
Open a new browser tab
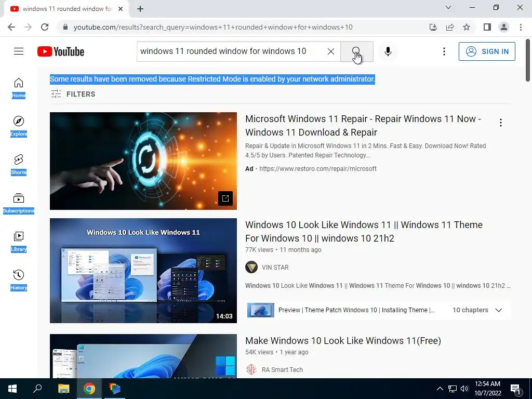click(140, 9)
